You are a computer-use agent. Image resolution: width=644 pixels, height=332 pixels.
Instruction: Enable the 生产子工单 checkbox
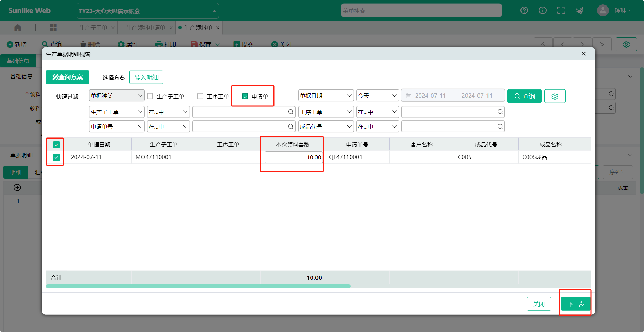(x=150, y=96)
